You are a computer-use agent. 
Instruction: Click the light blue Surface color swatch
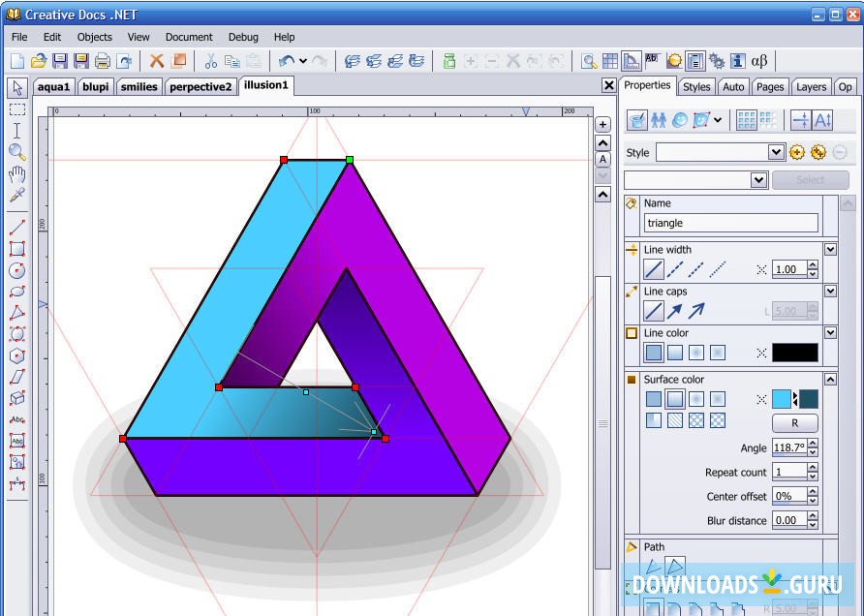point(782,399)
